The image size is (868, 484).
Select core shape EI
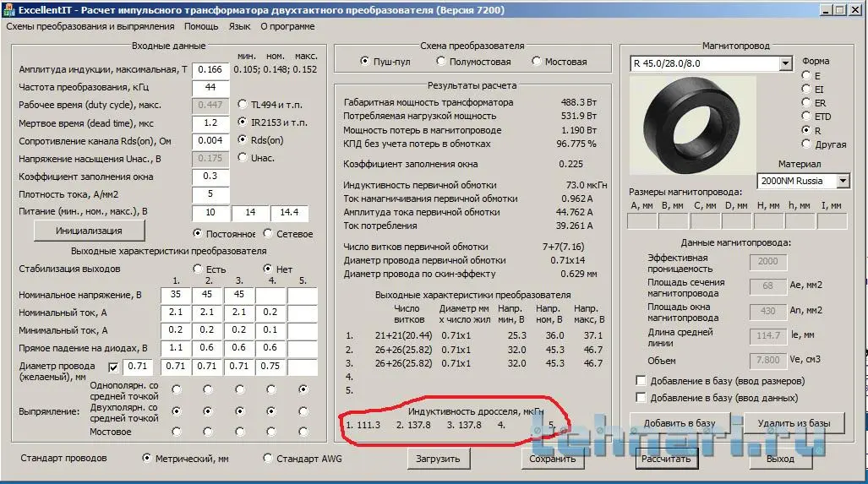pyautogui.click(x=806, y=89)
